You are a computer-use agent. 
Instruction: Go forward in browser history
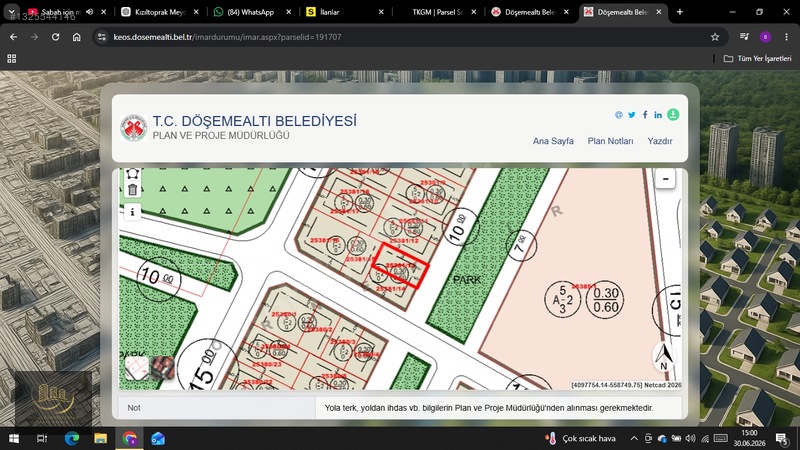(34, 37)
